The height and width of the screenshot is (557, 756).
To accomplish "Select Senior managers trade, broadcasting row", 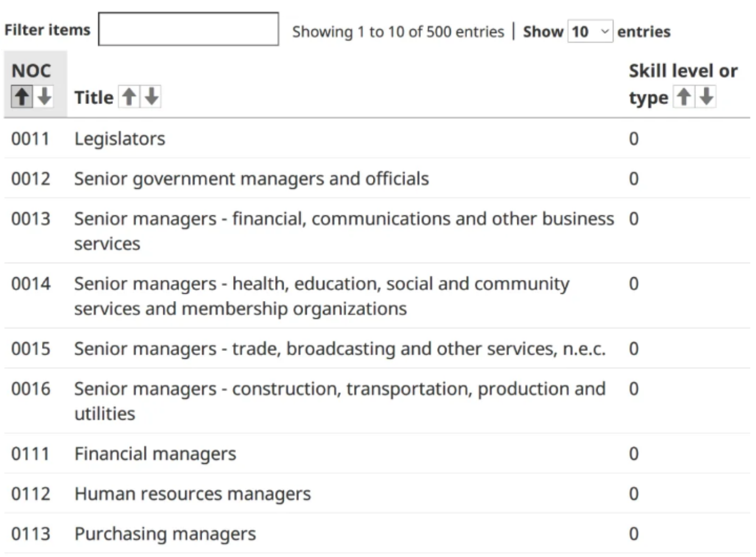I will click(339, 349).
